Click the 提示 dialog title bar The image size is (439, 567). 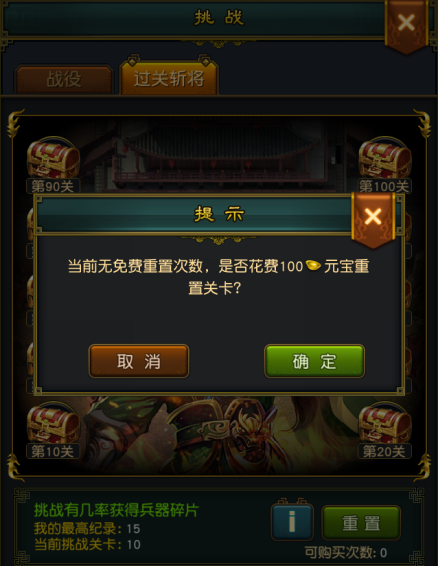point(195,215)
